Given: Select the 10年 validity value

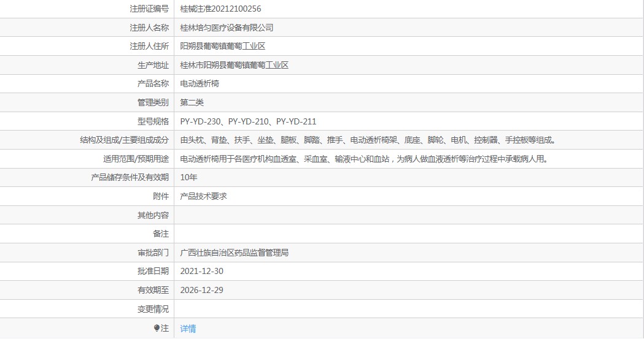Looking at the screenshot, I should click(x=188, y=177).
